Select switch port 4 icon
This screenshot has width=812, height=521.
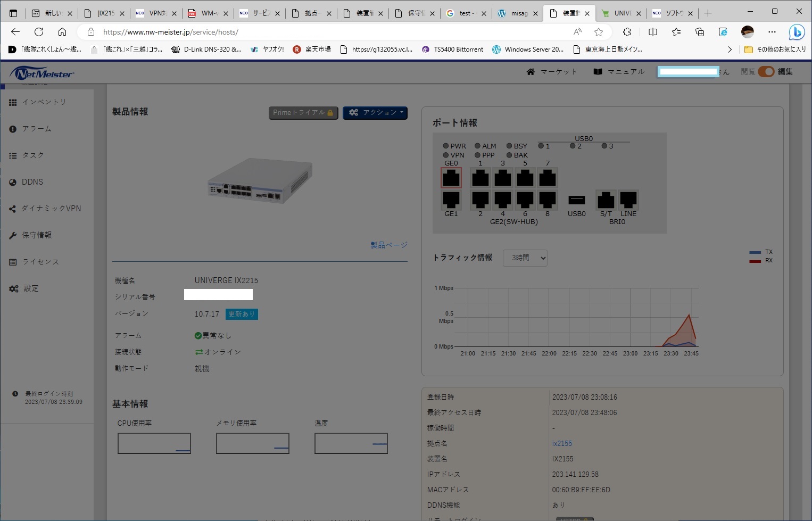click(x=502, y=200)
